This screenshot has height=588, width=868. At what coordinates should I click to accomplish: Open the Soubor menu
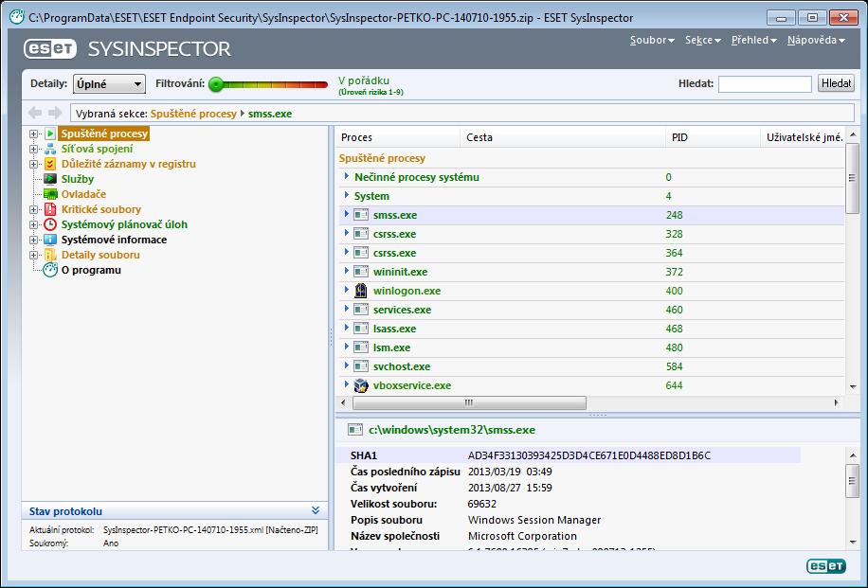tap(652, 41)
